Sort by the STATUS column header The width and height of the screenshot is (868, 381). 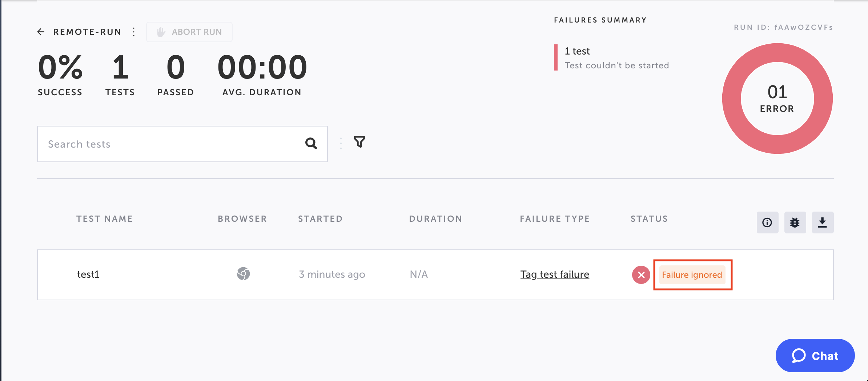click(x=649, y=219)
